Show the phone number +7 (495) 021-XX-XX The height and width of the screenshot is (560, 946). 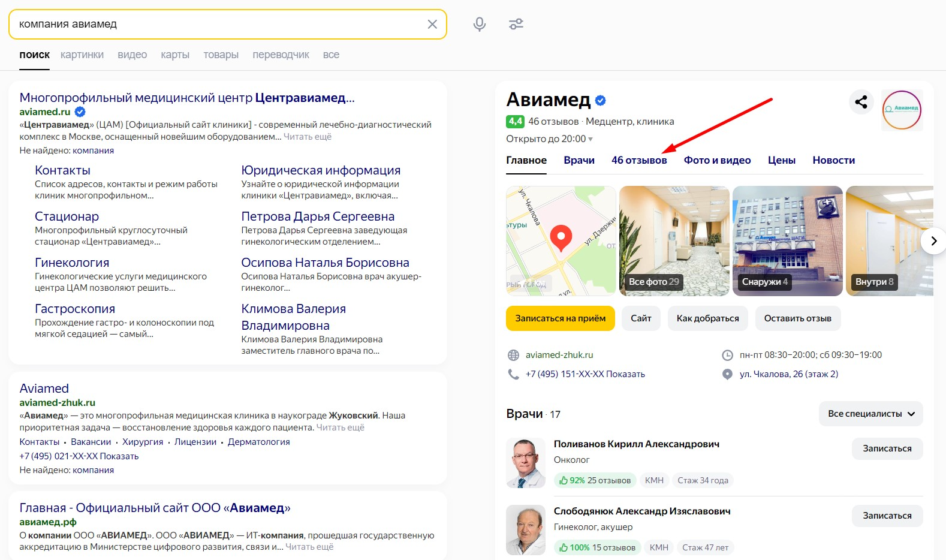[79, 456]
